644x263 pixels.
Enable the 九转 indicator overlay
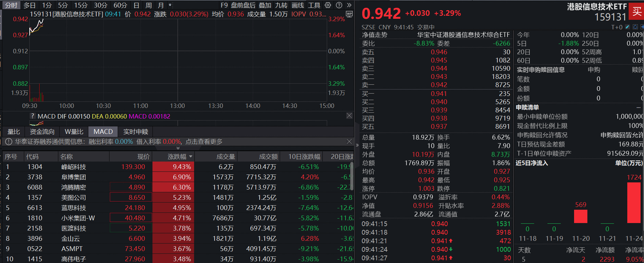coord(281,5)
